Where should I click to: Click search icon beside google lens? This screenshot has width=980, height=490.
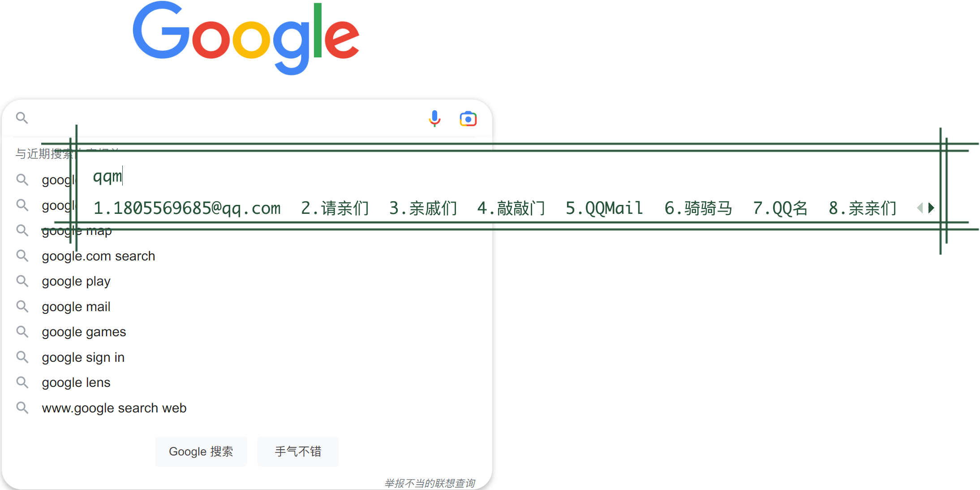pyautogui.click(x=22, y=382)
